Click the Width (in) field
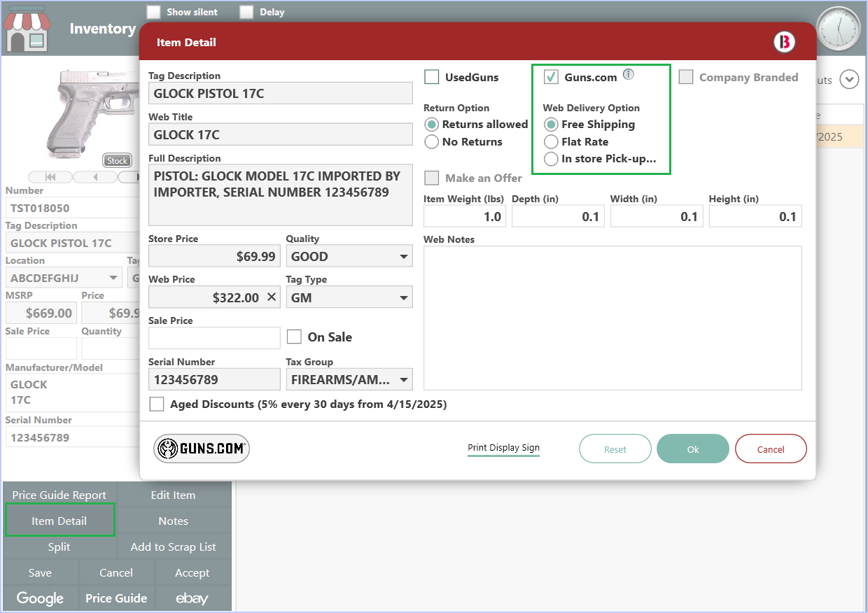Screen dimensions: 868x613 pyautogui.click(x=657, y=216)
